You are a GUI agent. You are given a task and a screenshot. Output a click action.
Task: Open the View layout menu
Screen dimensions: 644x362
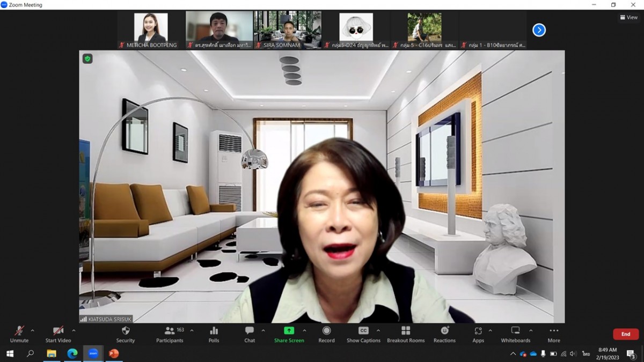coord(628,17)
